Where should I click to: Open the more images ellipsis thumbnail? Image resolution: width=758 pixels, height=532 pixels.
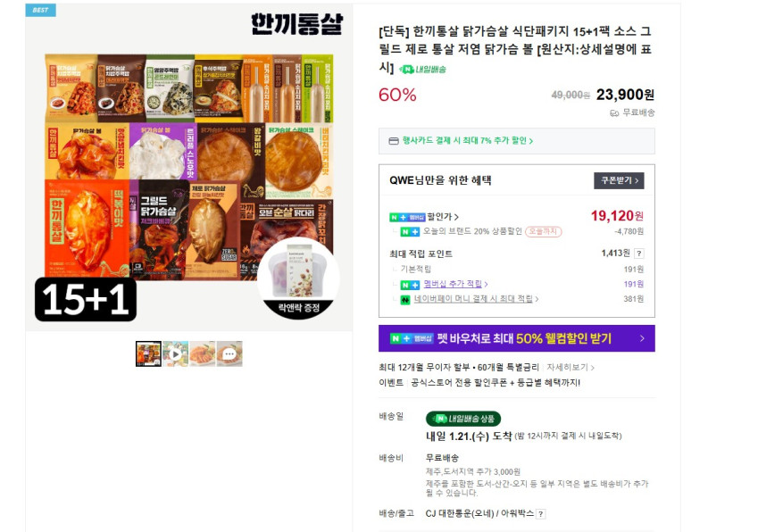click(x=229, y=353)
